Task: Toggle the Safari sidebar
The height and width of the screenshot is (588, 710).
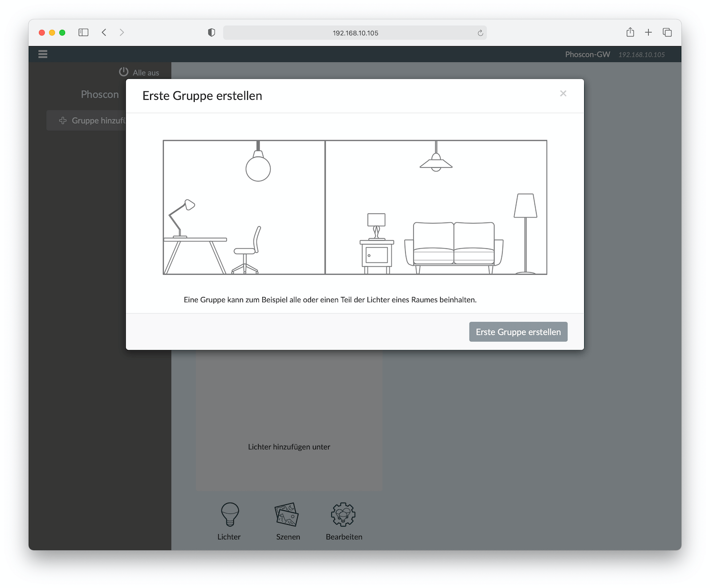Action: pyautogui.click(x=84, y=32)
